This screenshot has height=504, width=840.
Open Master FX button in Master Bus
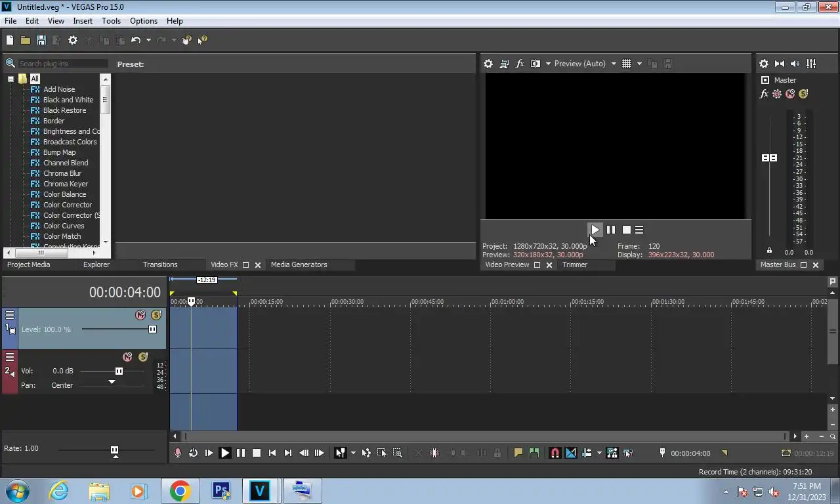pos(764,94)
